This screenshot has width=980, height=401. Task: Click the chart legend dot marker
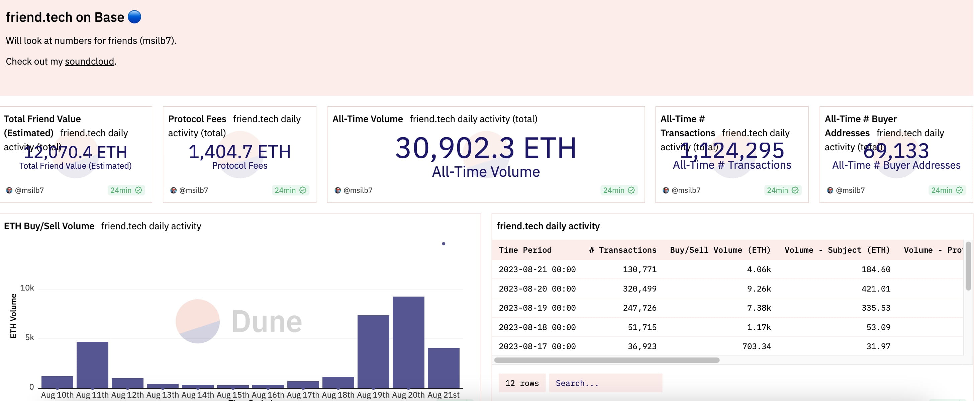click(x=444, y=243)
